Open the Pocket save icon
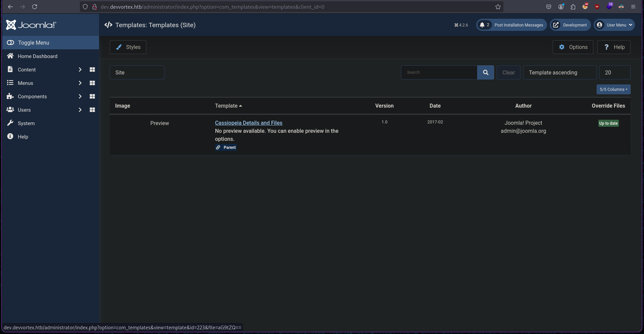Image resolution: width=644 pixels, height=334 pixels. [549, 7]
